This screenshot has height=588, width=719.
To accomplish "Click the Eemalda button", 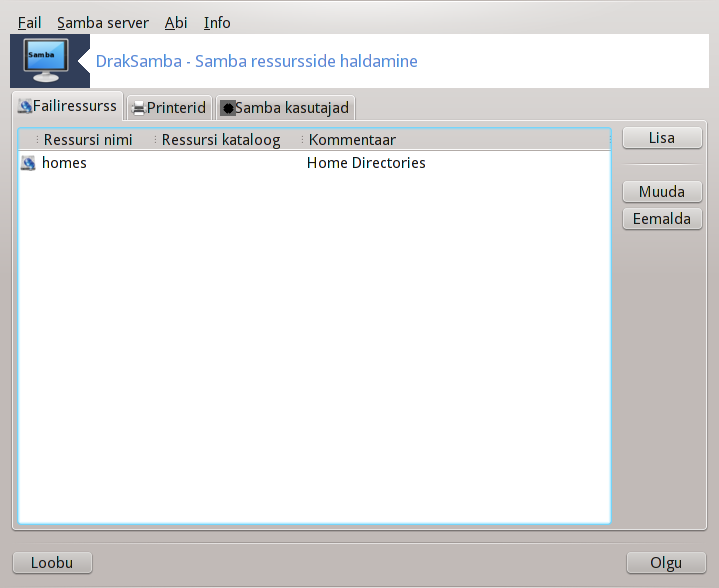I will (x=662, y=219).
